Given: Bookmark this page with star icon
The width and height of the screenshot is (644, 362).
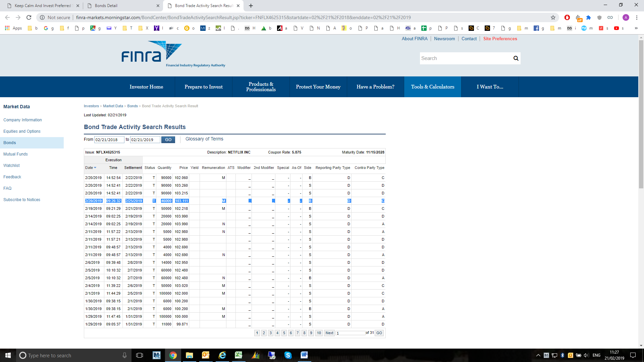Looking at the screenshot, I should 553,17.
